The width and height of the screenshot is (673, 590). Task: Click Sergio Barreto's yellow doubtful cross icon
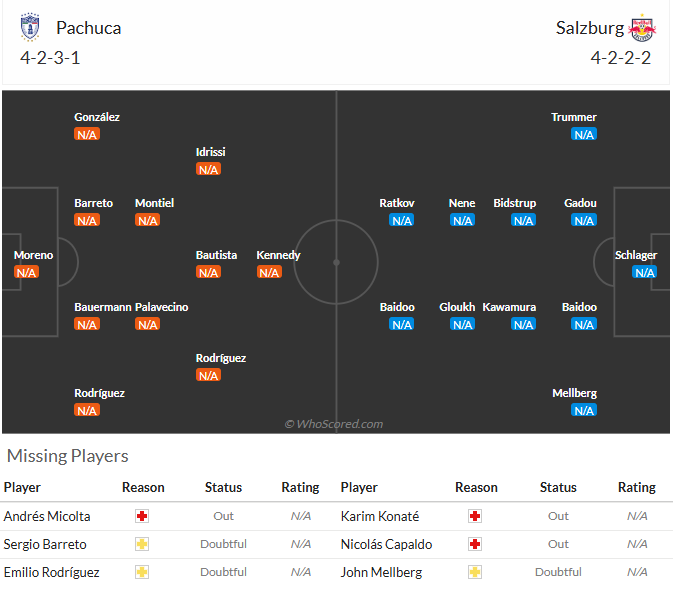click(142, 544)
